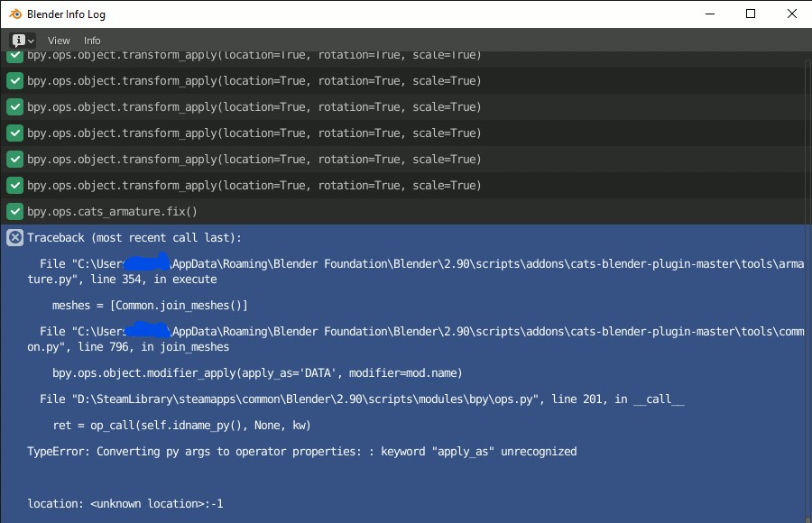This screenshot has height=523, width=812.
Task: Click the error X icon beside Traceback
Action: [x=15, y=238]
